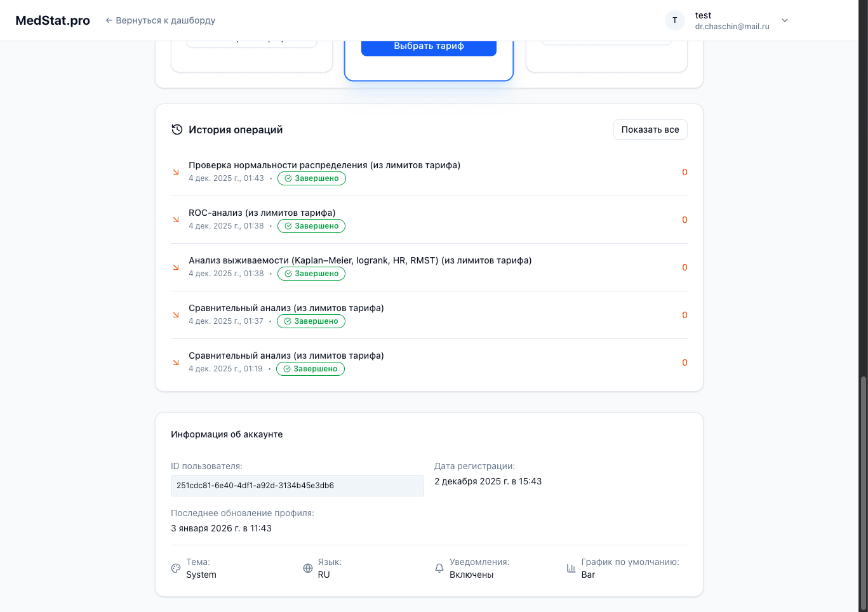Expand the user account dropdown chevron
Viewport: 868px width, 612px height.
click(785, 20)
